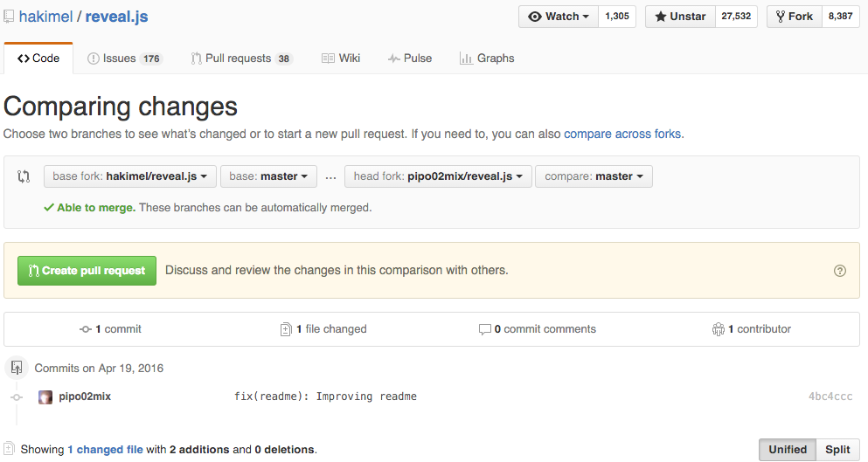
Task: Open the fix(readme): Improving readme commit message
Action: coord(325,396)
